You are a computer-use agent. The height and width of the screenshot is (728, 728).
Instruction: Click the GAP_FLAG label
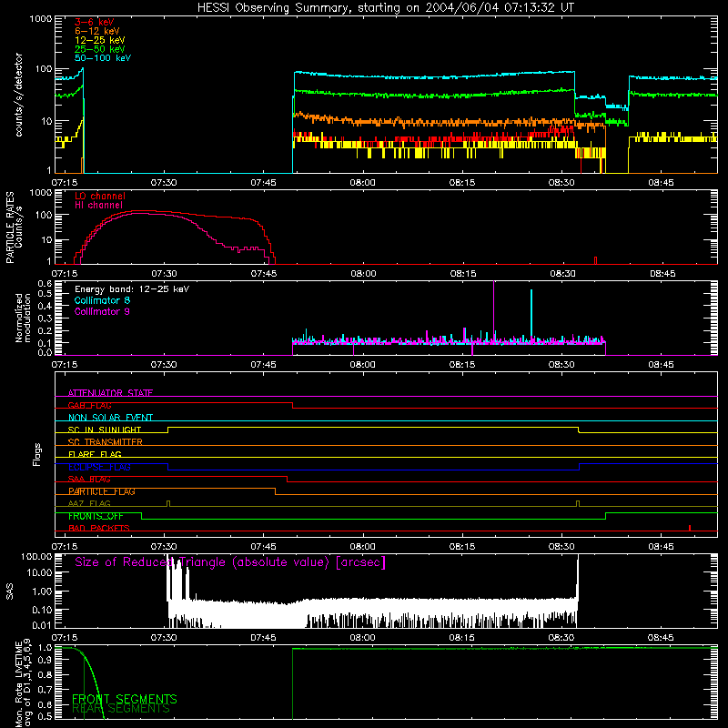click(x=89, y=405)
